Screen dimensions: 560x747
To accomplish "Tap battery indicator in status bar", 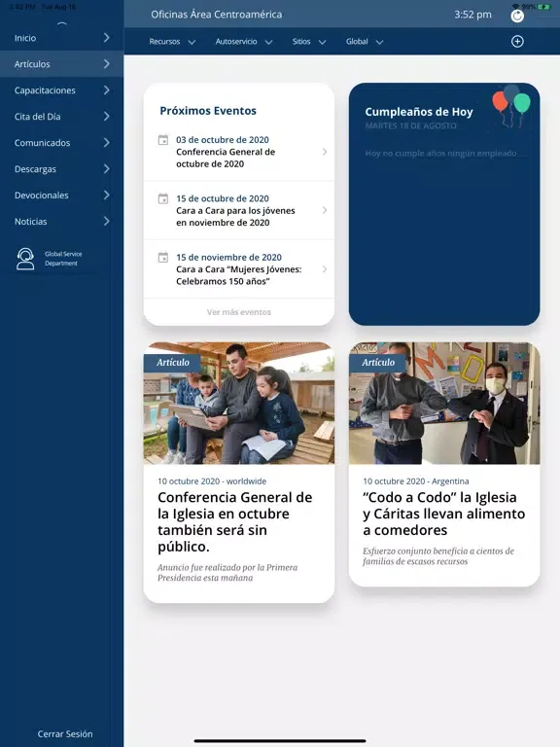I will point(543,7).
